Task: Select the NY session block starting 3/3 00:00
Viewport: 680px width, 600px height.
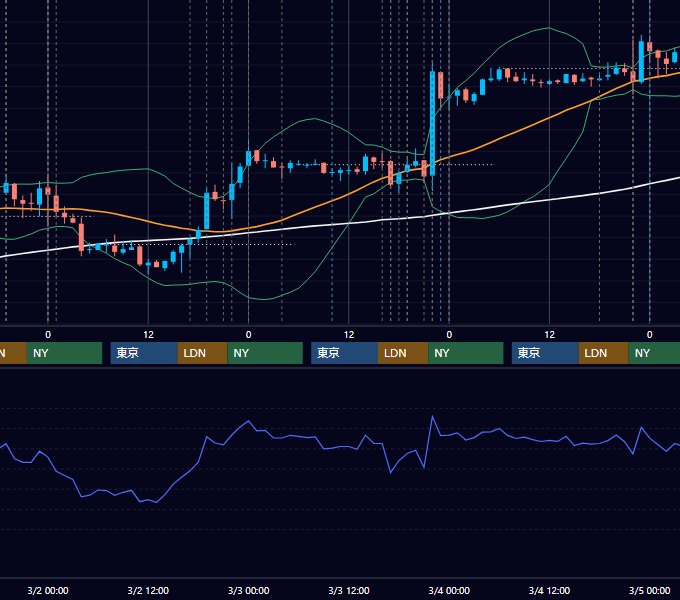Action: (x=265, y=353)
